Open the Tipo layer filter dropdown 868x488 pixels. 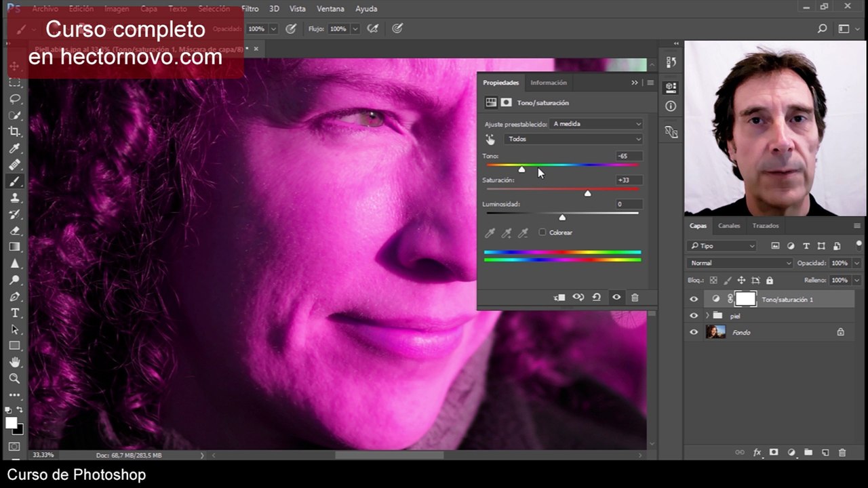[x=722, y=246]
